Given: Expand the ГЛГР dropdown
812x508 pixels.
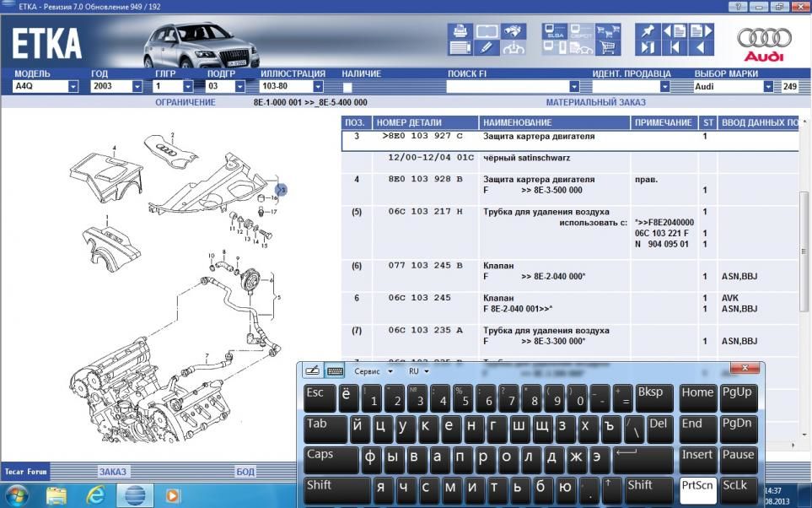Looking at the screenshot, I should click(x=188, y=87).
